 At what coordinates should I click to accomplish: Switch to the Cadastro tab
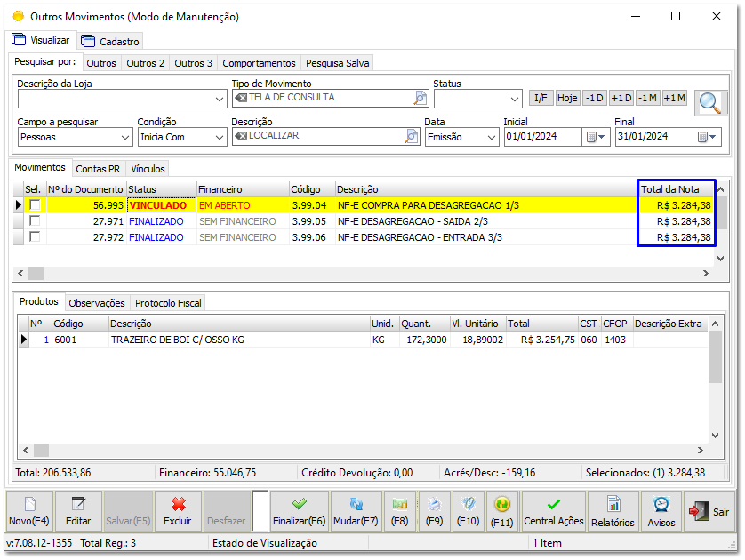(110, 41)
